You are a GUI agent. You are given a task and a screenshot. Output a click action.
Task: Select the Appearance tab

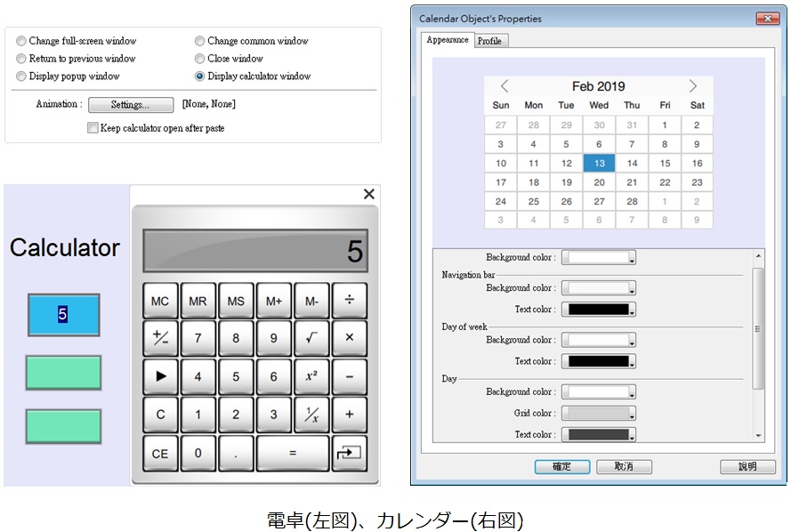tap(447, 40)
